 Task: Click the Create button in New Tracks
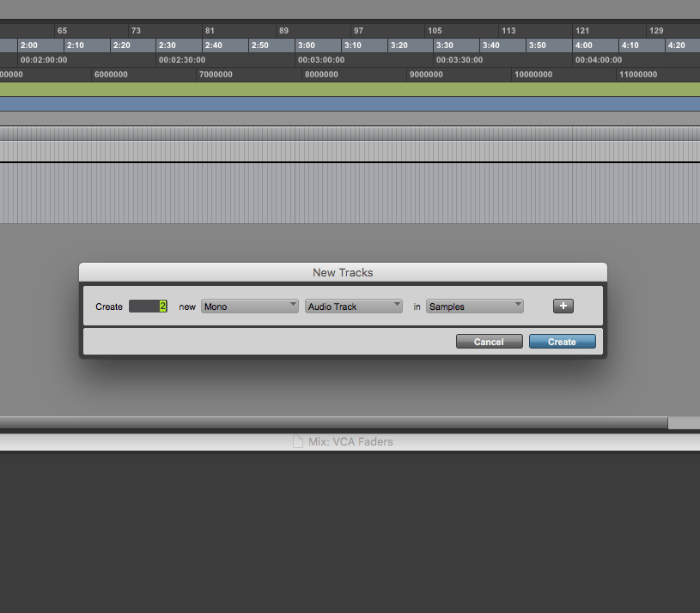(x=562, y=342)
